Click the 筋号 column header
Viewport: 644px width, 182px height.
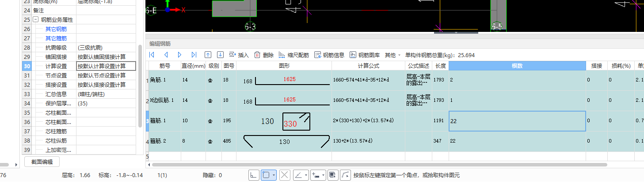pyautogui.click(x=165, y=66)
